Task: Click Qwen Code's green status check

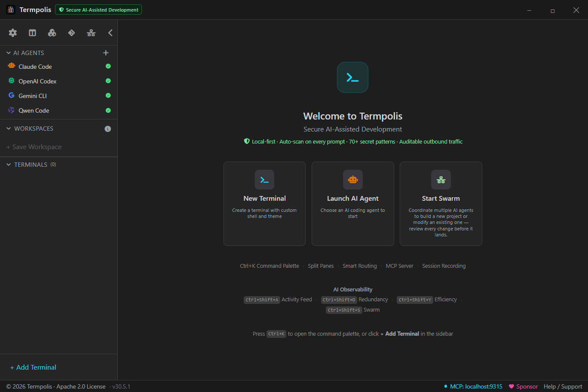Action: (x=108, y=110)
